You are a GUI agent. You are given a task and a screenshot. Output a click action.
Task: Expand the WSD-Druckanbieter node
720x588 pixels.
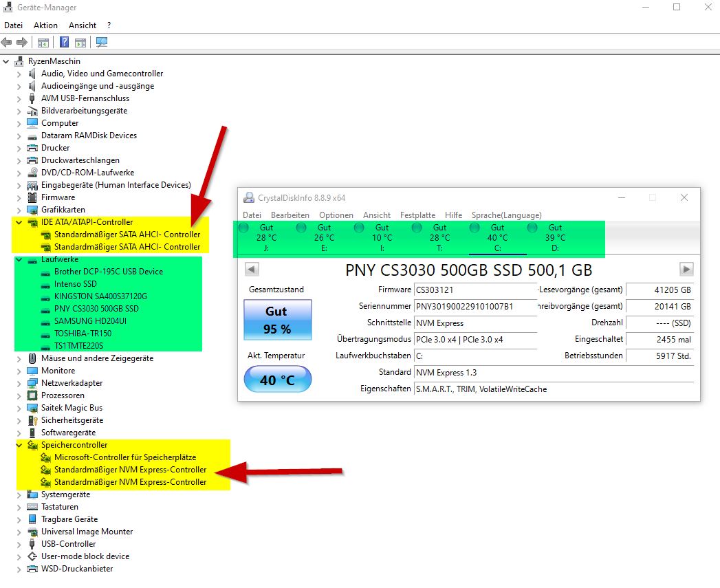(19, 569)
